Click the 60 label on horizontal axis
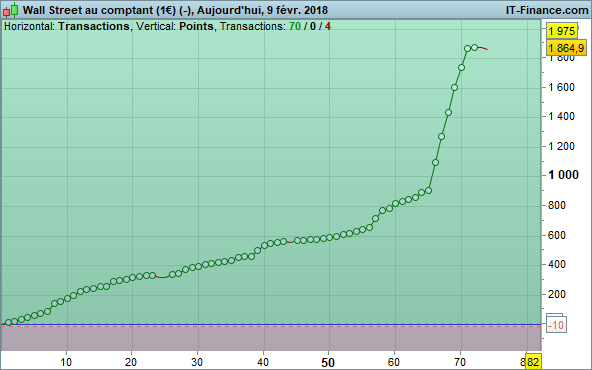This screenshot has width=592, height=370. point(394,362)
